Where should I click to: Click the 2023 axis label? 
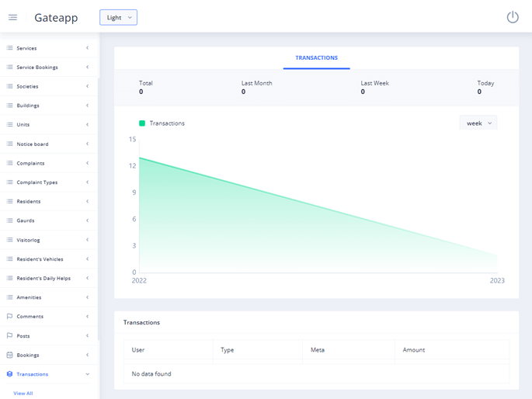pos(497,280)
